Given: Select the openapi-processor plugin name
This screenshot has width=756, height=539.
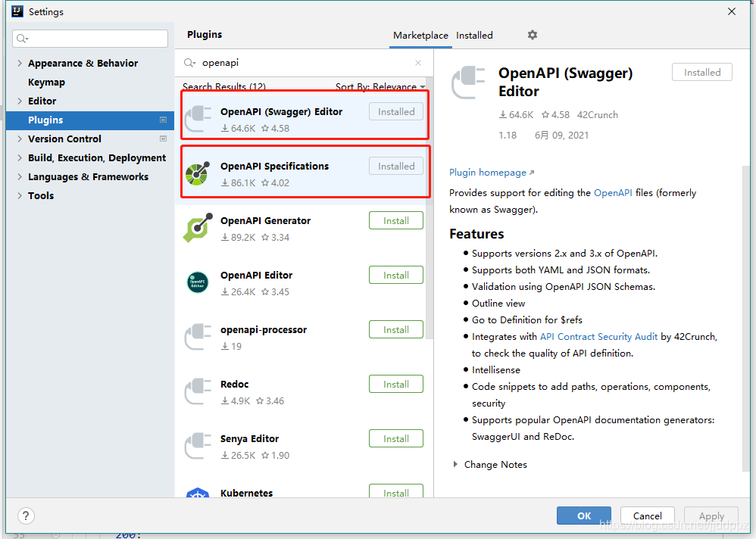Looking at the screenshot, I should pos(264,330).
